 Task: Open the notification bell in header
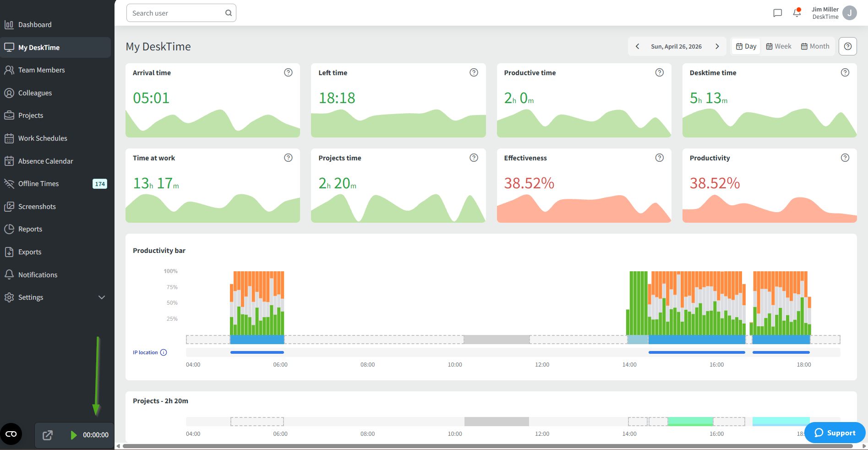(797, 13)
